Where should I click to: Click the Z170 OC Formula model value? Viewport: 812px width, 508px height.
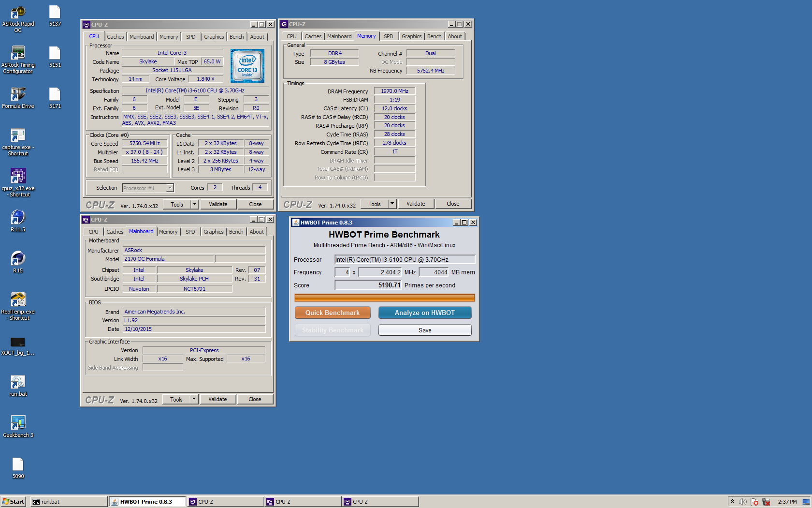tap(168, 259)
